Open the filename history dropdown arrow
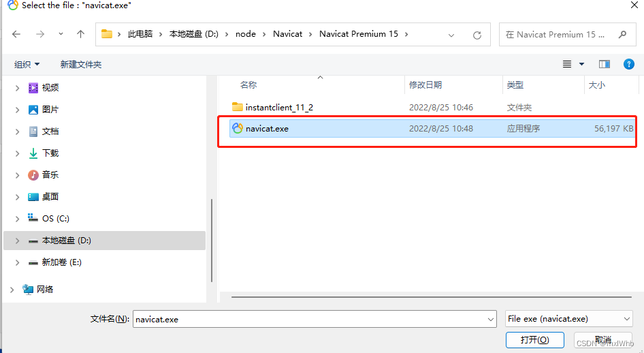This screenshot has width=644, height=353. (x=490, y=320)
